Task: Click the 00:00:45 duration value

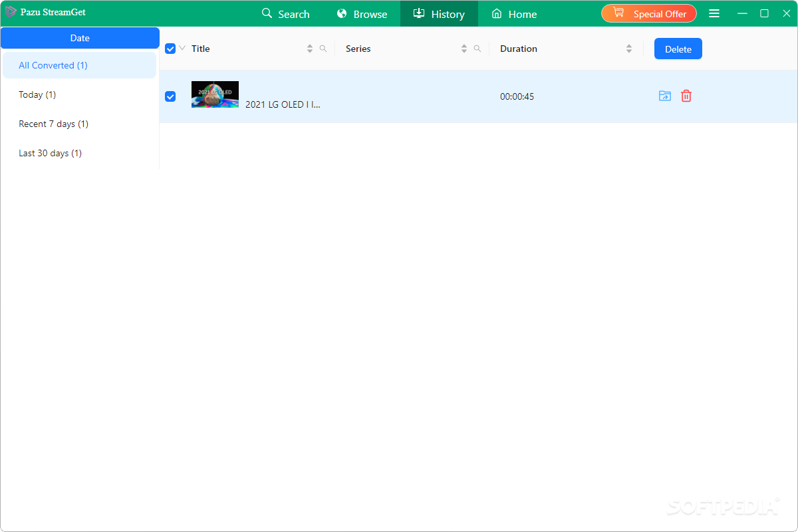Action: point(517,96)
